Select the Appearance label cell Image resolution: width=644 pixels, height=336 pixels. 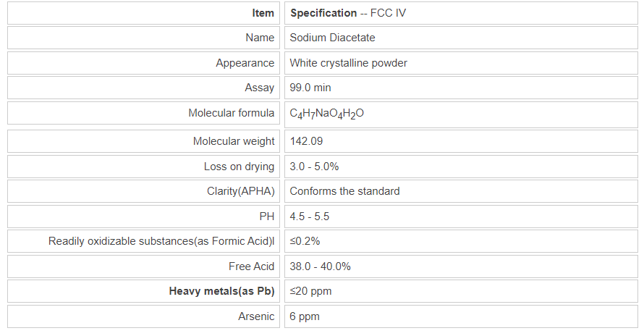245,63
